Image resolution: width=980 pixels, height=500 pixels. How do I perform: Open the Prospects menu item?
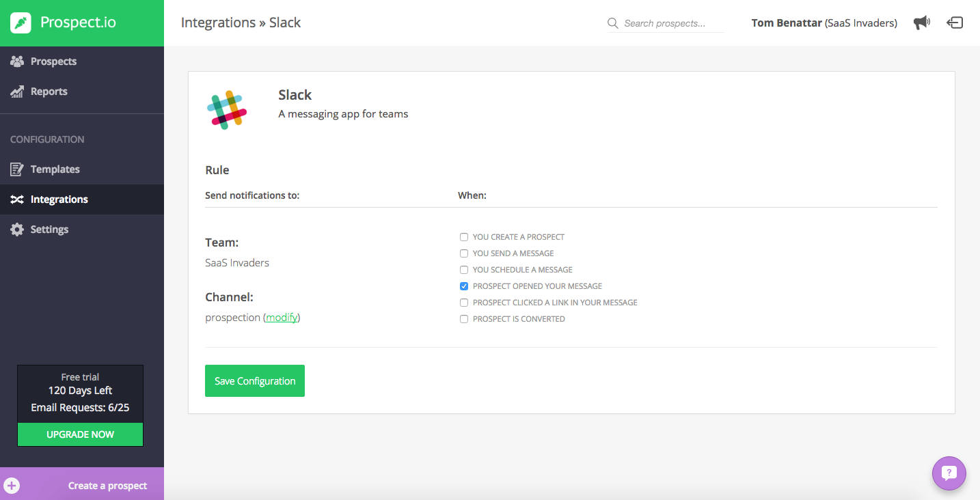[x=82, y=61]
